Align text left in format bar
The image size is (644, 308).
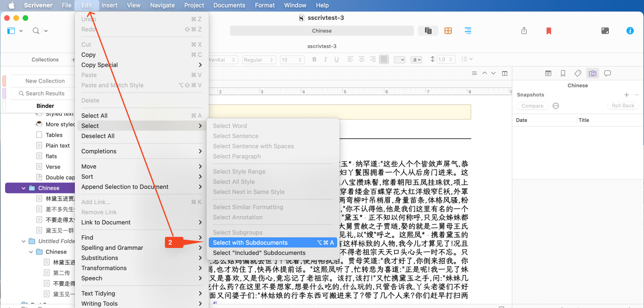pos(351,60)
